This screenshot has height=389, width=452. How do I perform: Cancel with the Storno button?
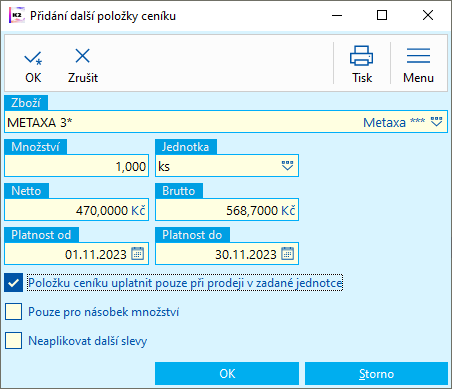point(376,374)
